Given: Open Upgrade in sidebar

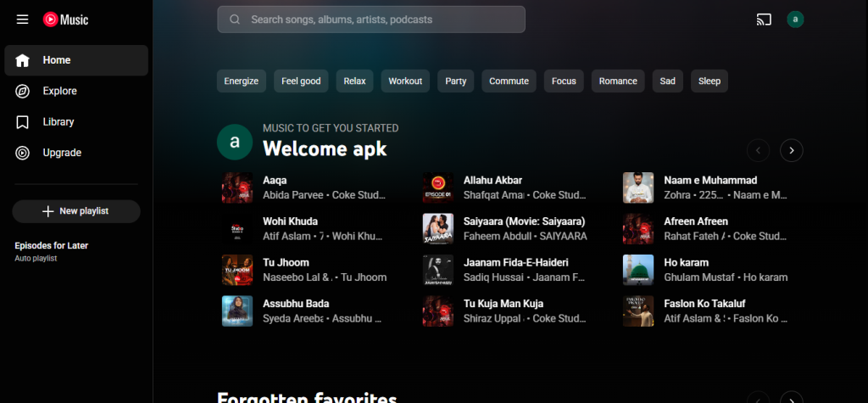Looking at the screenshot, I should (x=61, y=153).
